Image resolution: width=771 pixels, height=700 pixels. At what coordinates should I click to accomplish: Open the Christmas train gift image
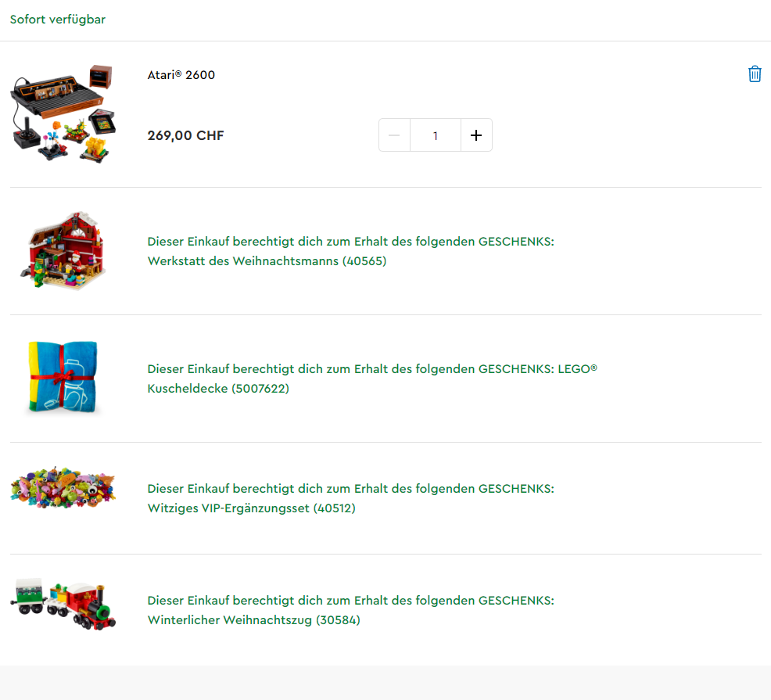(63, 604)
